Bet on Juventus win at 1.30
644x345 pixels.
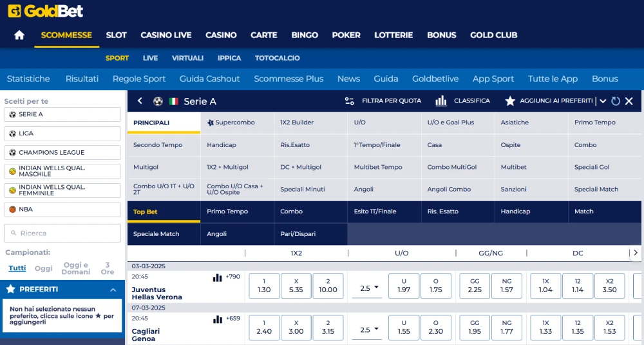click(264, 286)
